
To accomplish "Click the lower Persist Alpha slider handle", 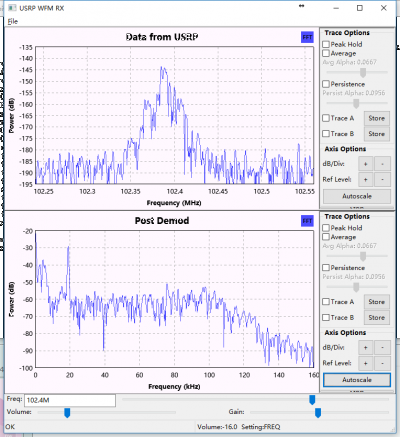I will (356, 287).
